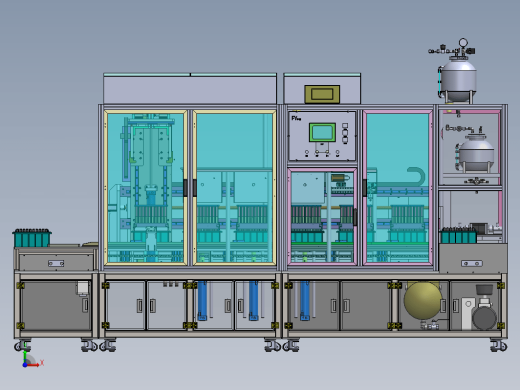
Task: Select the smaller tank inside the upper-right compartment
Action: pyautogui.click(x=476, y=154)
